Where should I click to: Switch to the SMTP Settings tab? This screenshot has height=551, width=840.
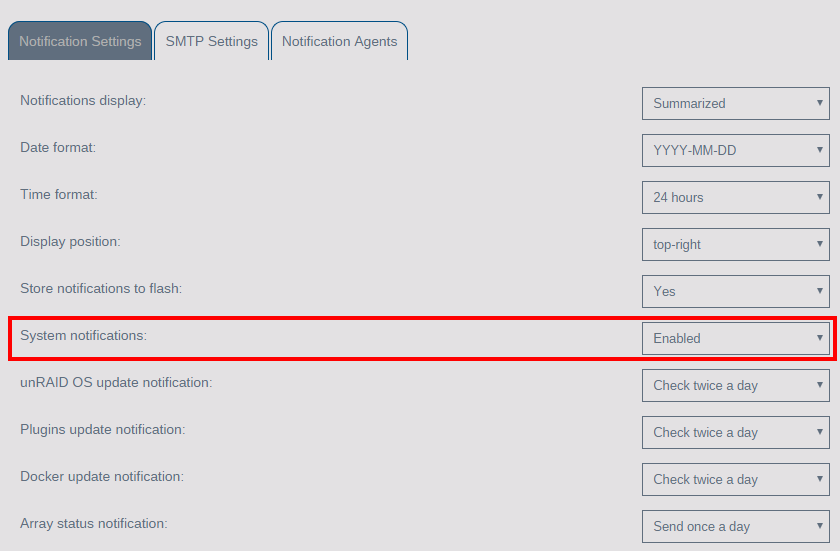coord(212,41)
